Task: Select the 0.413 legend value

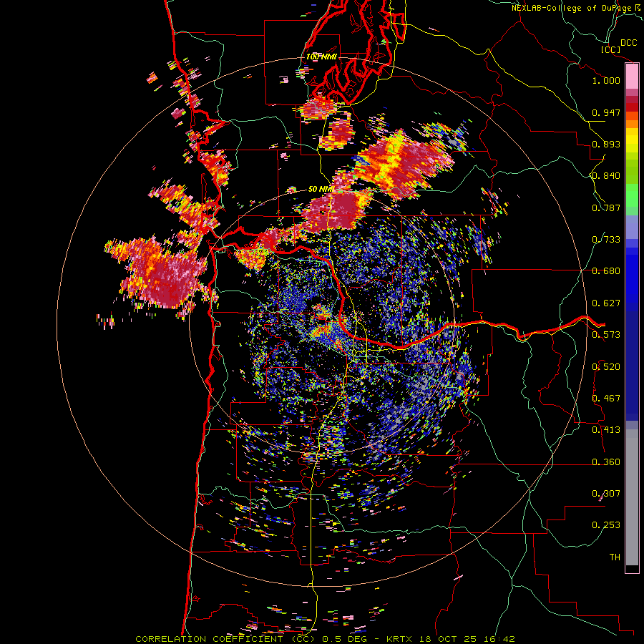Action: [x=606, y=430]
